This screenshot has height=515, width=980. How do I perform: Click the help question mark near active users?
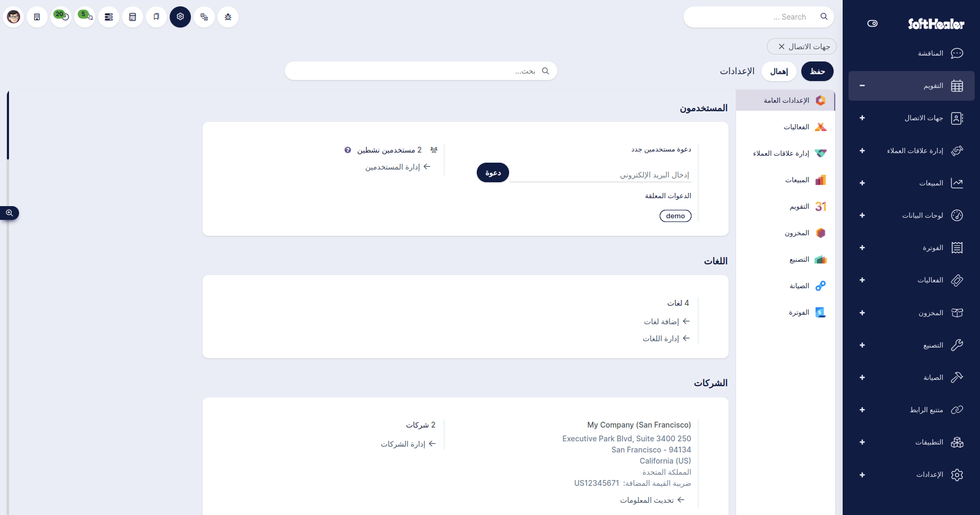pos(347,150)
